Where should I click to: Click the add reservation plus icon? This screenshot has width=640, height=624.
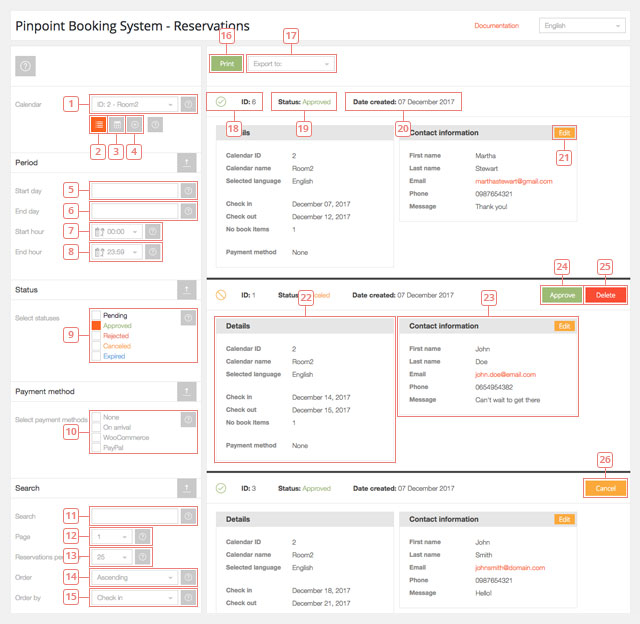(x=135, y=125)
